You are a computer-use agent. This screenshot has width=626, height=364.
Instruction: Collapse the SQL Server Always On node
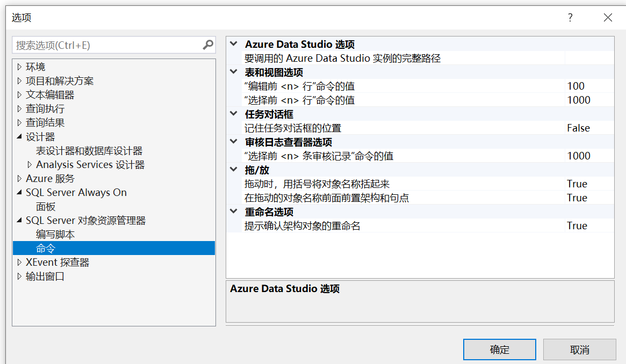point(20,193)
